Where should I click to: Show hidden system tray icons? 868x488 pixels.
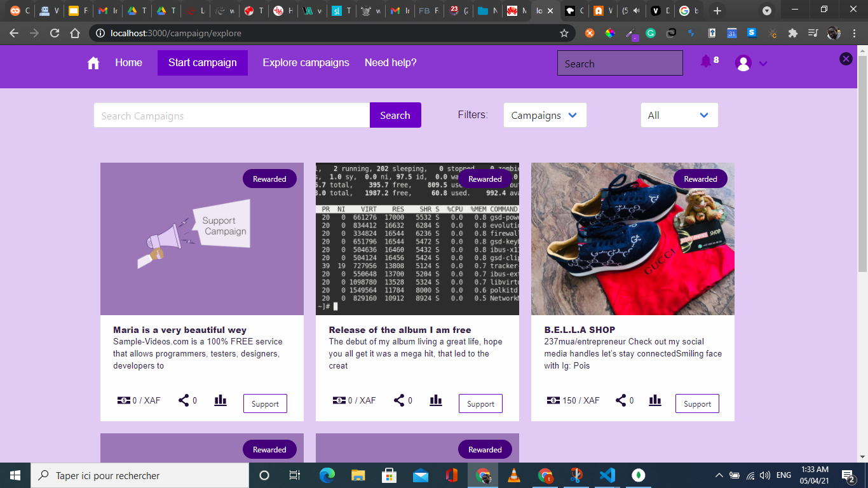pyautogui.click(x=719, y=475)
